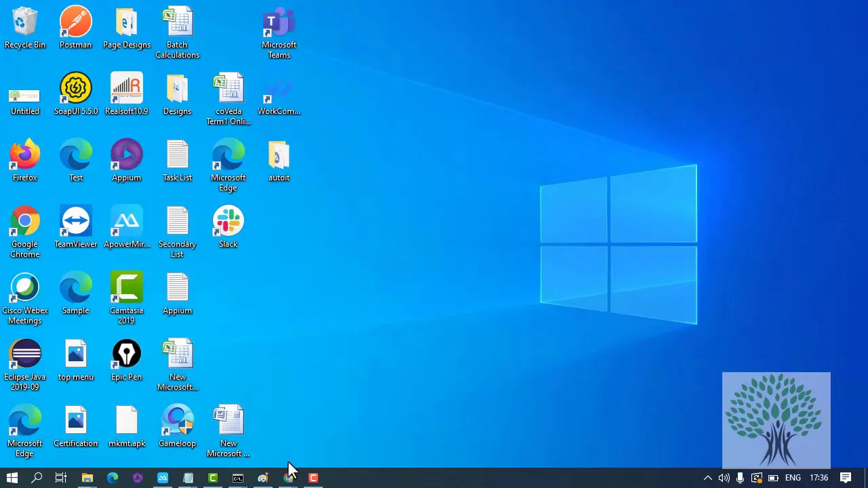Select the top menu image file
The width and height of the screenshot is (868, 488).
click(76, 361)
